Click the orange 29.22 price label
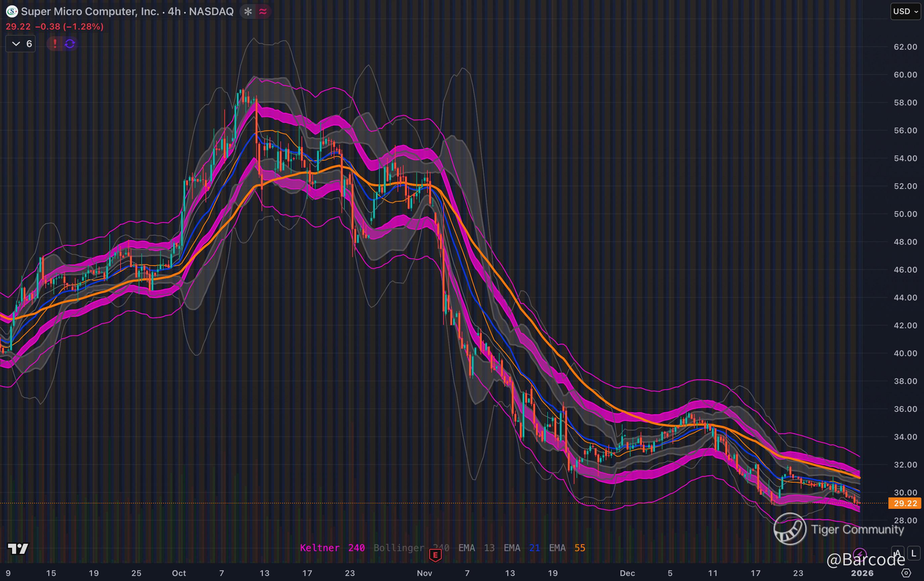This screenshot has height=581, width=924. pos(905,503)
